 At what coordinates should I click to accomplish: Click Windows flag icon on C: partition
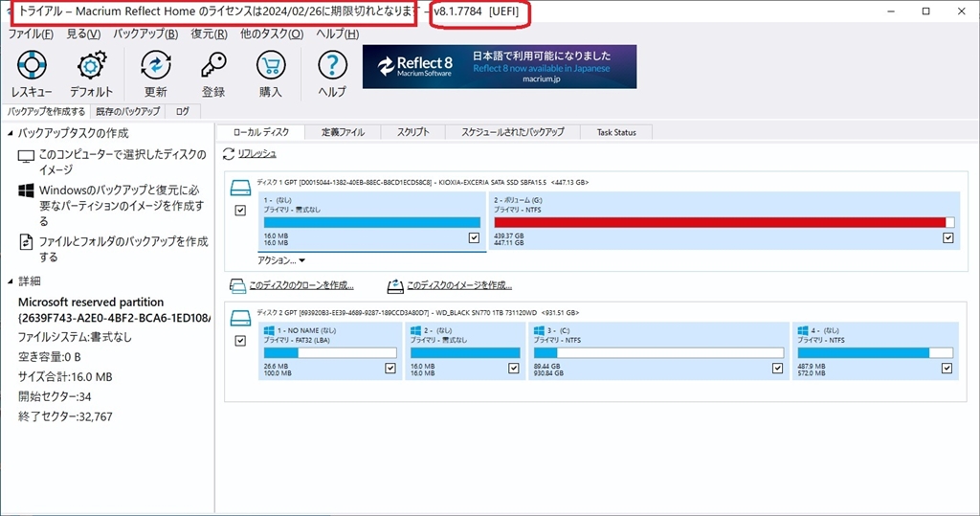540,330
